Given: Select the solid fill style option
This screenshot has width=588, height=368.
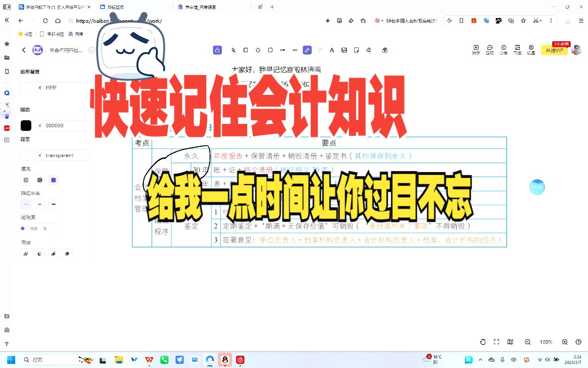Looking at the screenshot, I should (x=53, y=180).
